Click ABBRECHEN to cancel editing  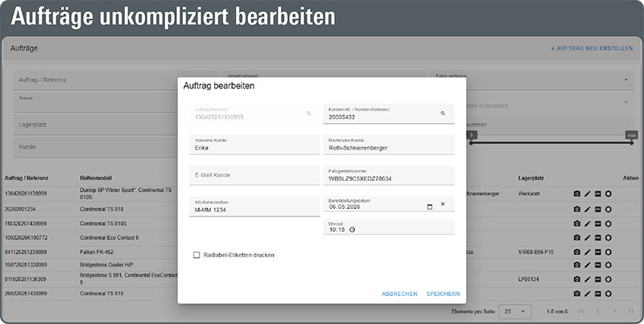click(x=399, y=293)
